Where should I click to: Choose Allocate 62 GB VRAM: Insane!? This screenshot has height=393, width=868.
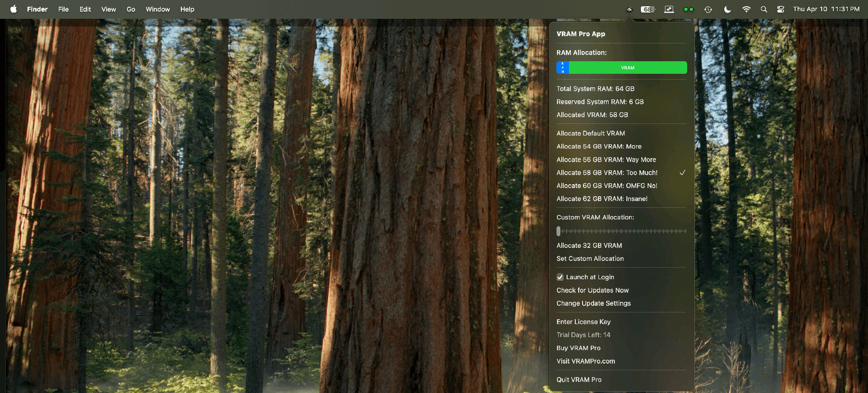point(602,199)
